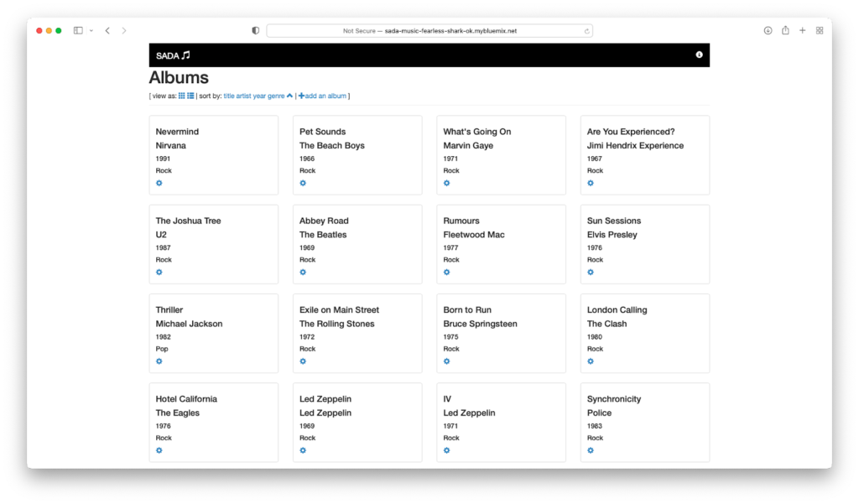
Task: Switch albums to grid view
Action: 181,96
